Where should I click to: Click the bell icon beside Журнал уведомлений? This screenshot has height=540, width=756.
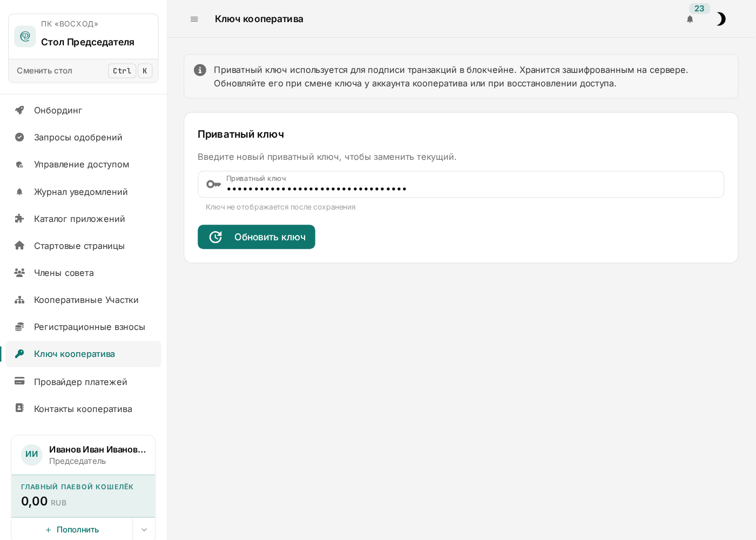(x=19, y=192)
